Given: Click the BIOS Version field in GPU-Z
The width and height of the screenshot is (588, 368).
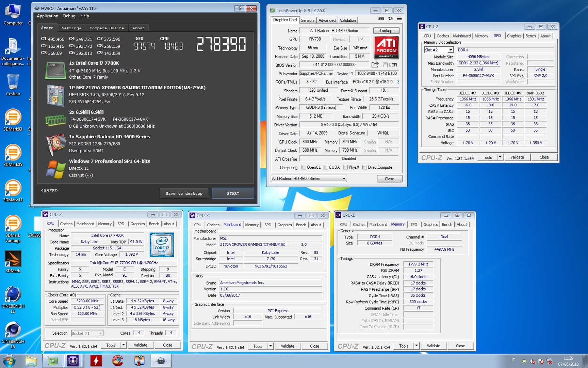Looking at the screenshot, I should (x=334, y=65).
